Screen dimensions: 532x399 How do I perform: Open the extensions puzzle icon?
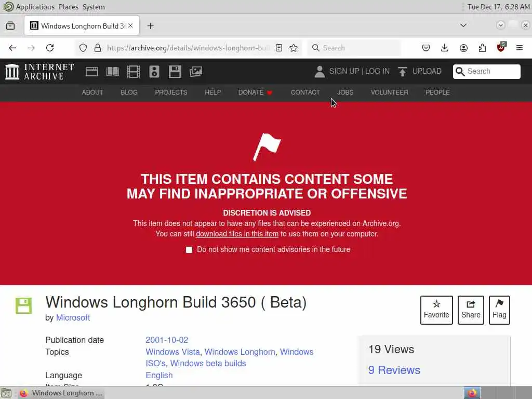(x=482, y=48)
